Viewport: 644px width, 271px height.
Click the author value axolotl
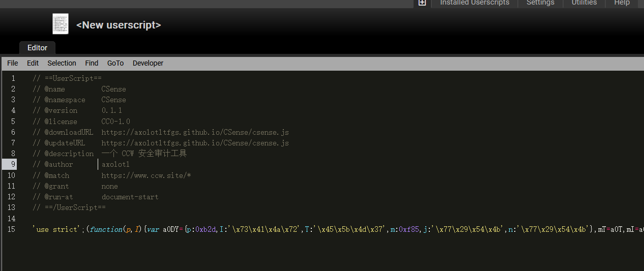115,164
